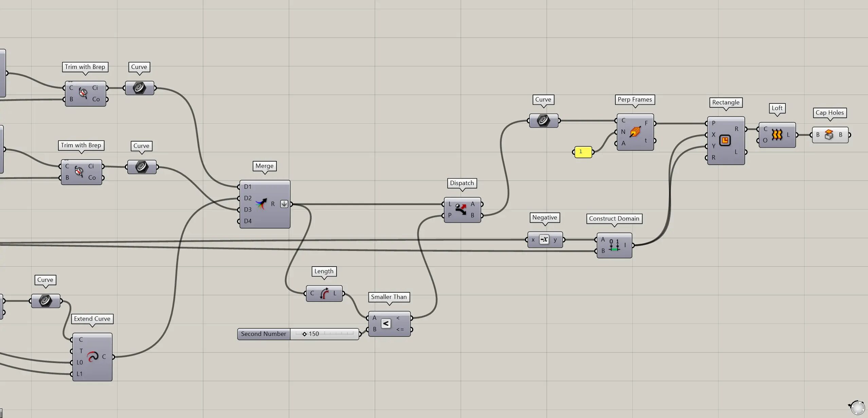Click the Smaller Than tooltip label
This screenshot has height=418, width=868.
point(389,297)
